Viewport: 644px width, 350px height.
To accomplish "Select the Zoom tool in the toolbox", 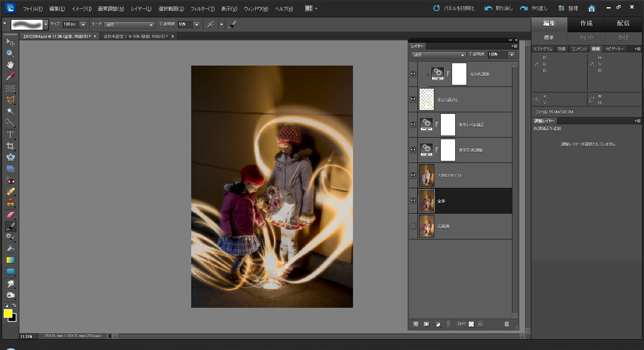I will click(10, 54).
